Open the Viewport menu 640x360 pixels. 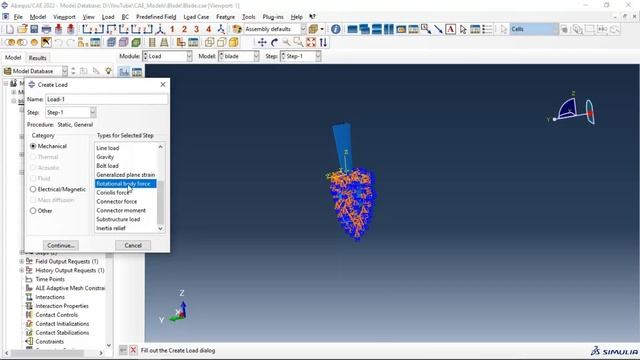[x=64, y=17]
